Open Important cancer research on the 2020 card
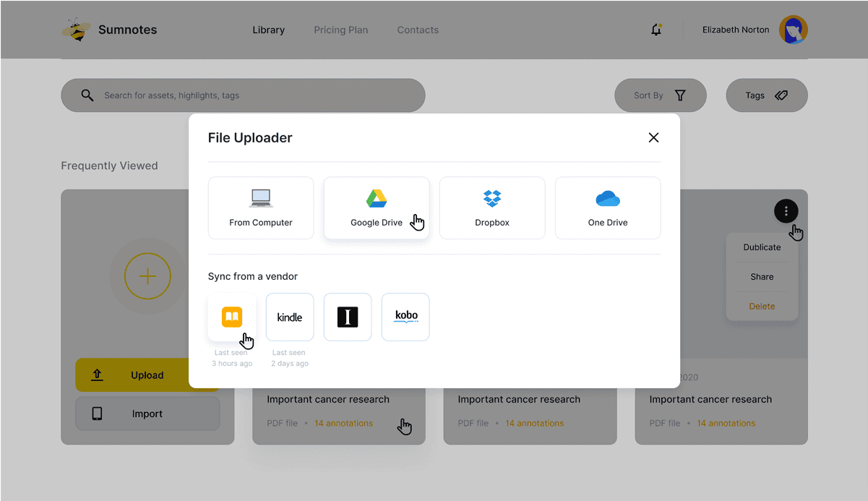The width and height of the screenshot is (868, 501). pyautogui.click(x=710, y=399)
